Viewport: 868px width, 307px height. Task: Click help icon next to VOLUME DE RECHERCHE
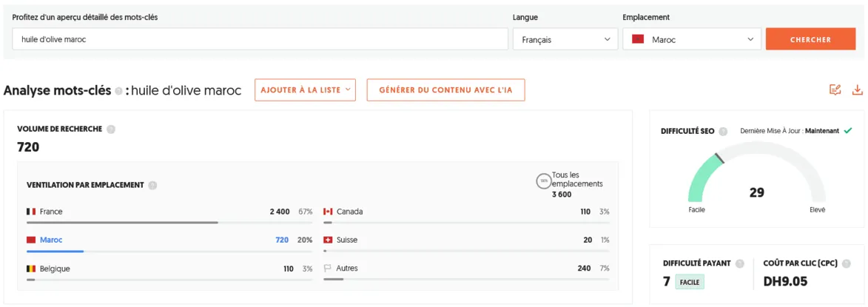click(111, 129)
